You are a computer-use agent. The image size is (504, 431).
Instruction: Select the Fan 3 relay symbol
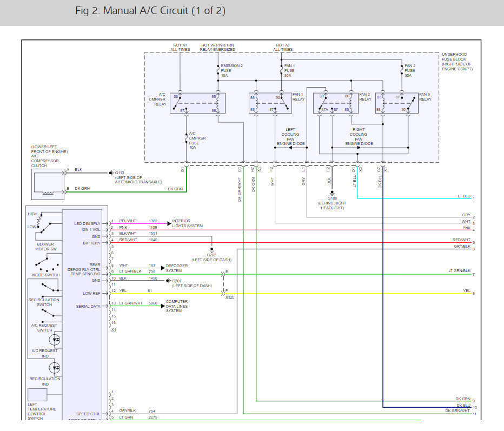[x=397, y=103]
